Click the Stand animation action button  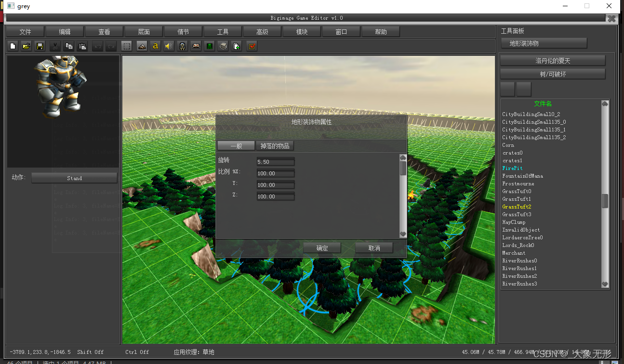[x=74, y=178]
